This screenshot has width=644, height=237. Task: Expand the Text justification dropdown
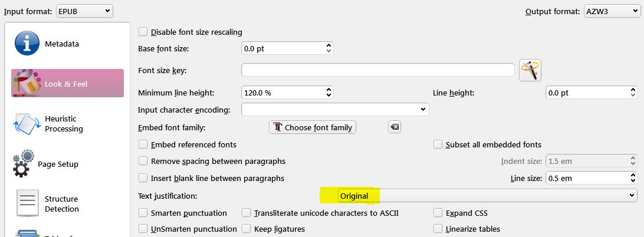pyautogui.click(x=487, y=195)
